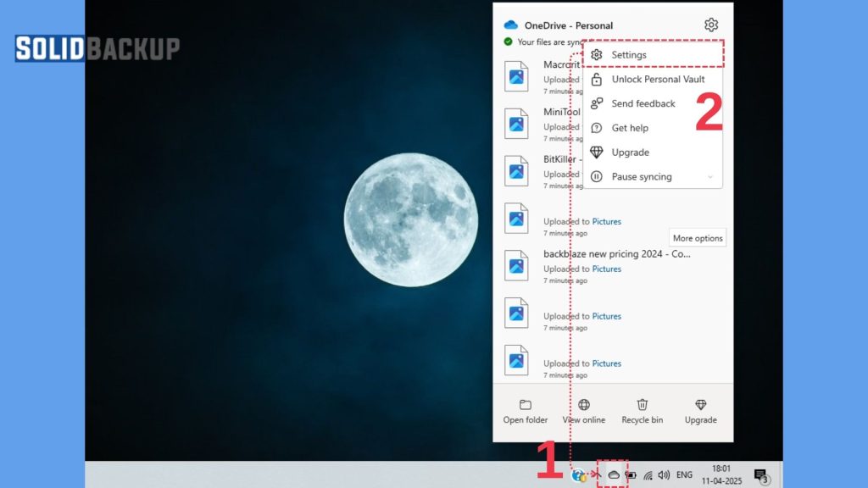Click the Open folder button
This screenshot has height=488, width=868.
[525, 413]
